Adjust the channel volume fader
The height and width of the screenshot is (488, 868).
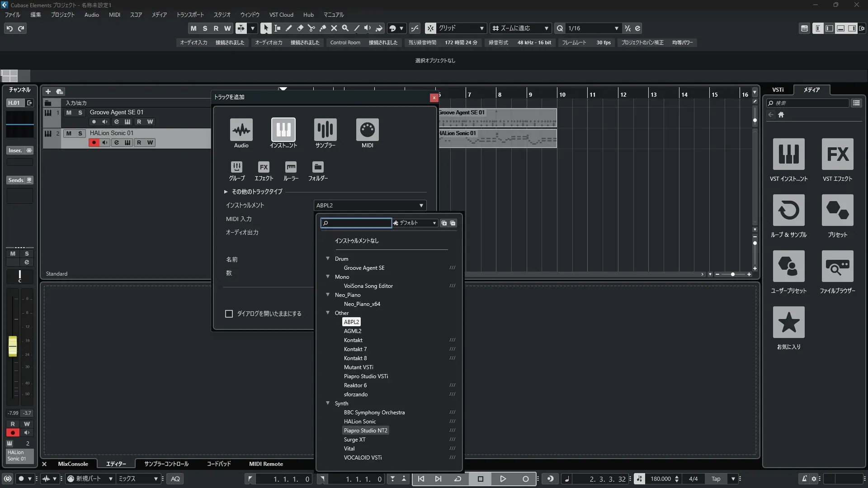click(13, 347)
